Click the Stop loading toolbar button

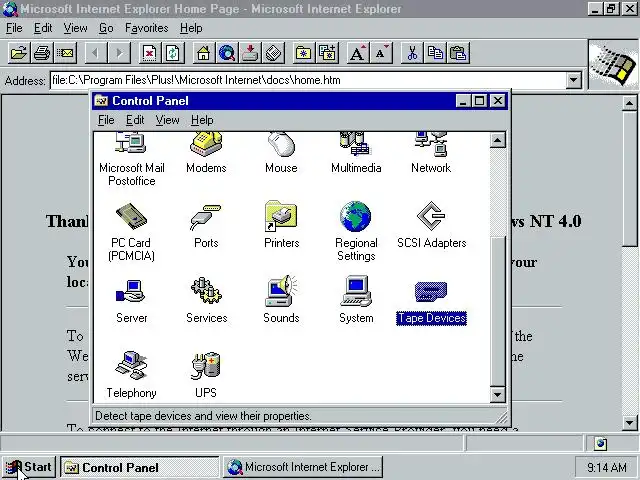pyautogui.click(x=149, y=53)
